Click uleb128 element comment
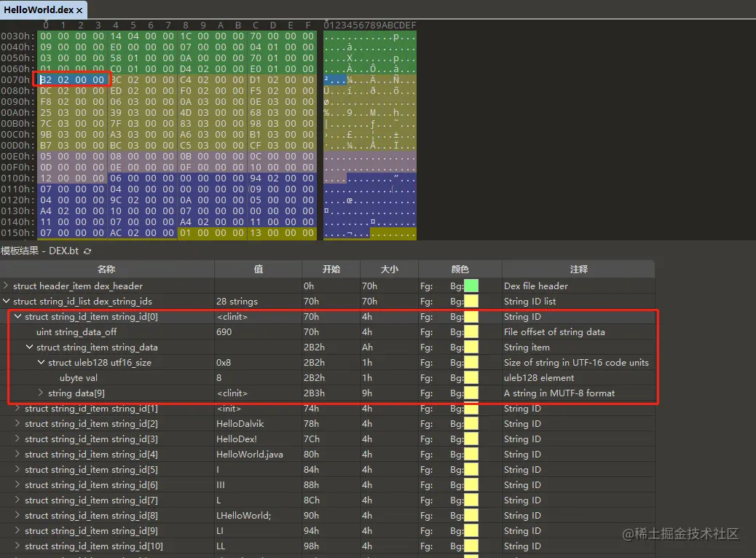Viewport: 756px width, 558px height. [539, 377]
